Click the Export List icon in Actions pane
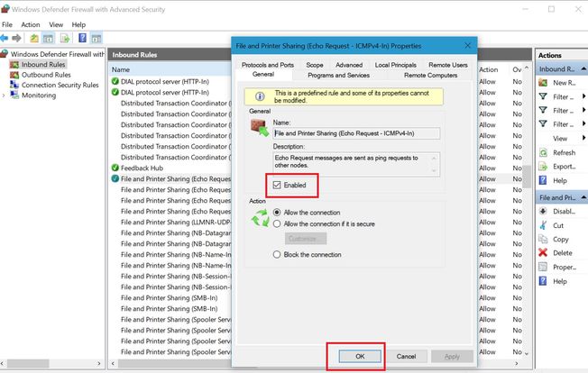 click(x=543, y=167)
